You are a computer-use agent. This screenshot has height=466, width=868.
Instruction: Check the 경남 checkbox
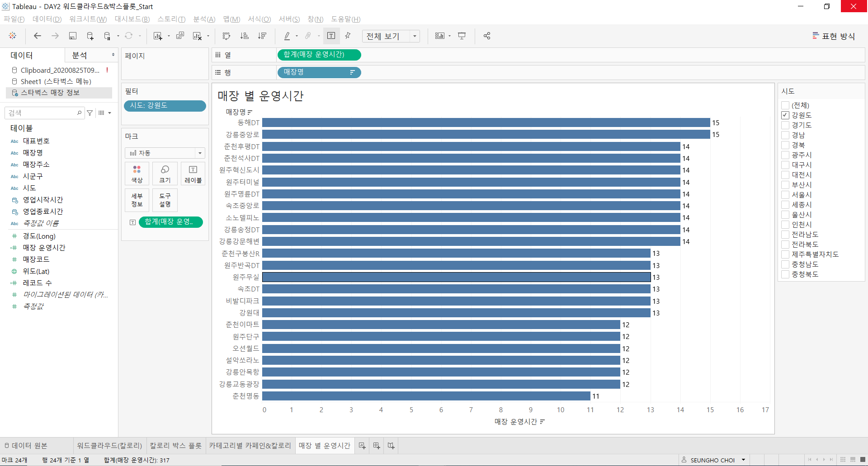tap(785, 135)
